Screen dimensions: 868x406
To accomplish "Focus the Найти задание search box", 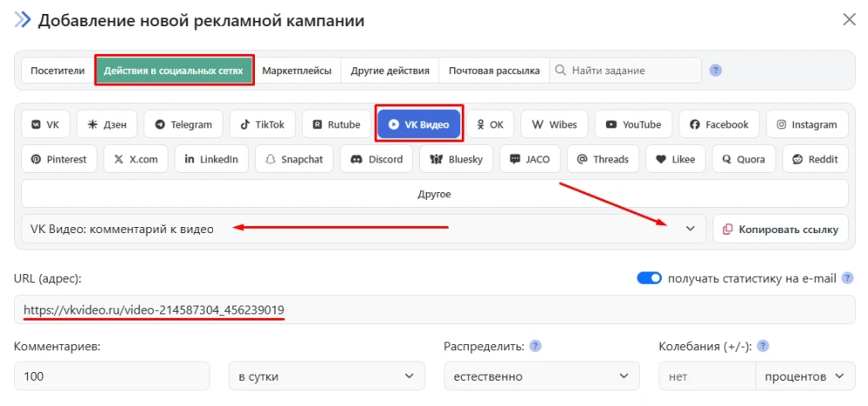I will tap(631, 70).
